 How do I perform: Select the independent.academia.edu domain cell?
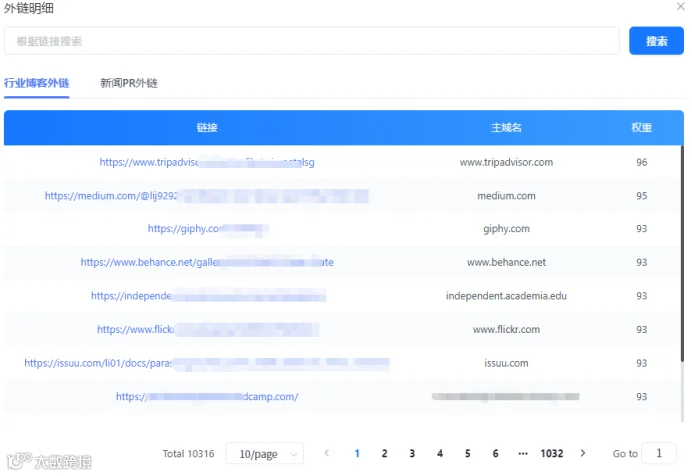tap(506, 296)
